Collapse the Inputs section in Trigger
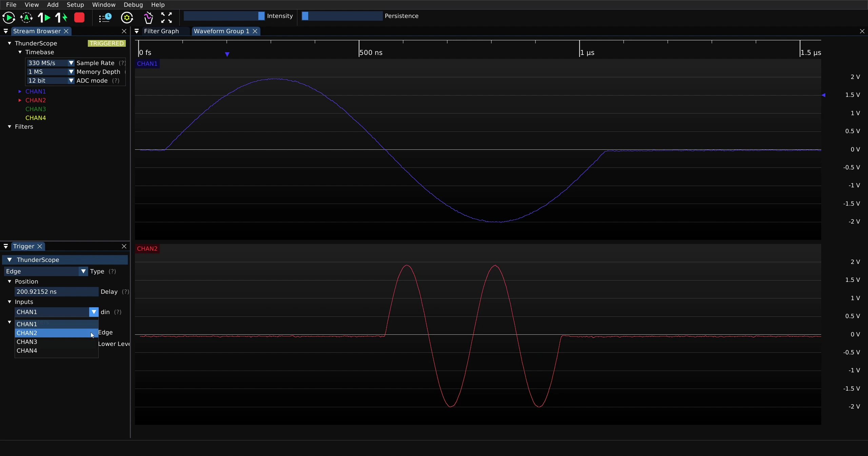Screen dimensions: 868x456 [x=9, y=302]
